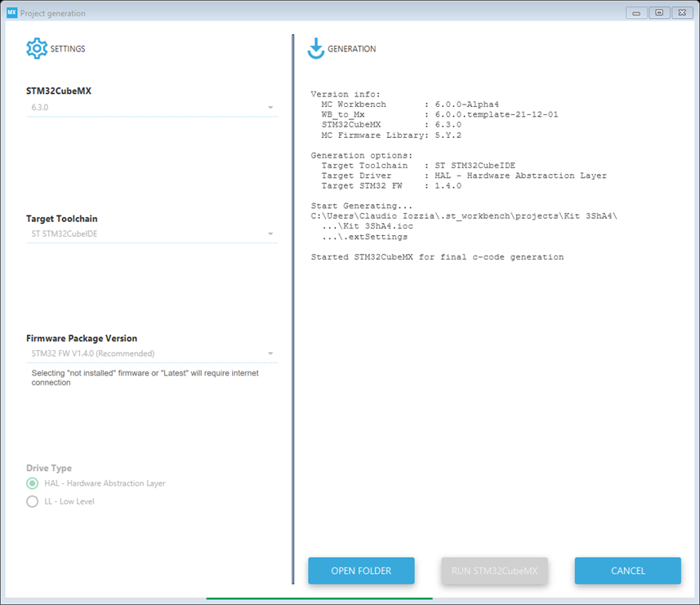The height and width of the screenshot is (605, 700).
Task: Open the STM32CubeMX version 6.3.0 dropdown
Action: [x=152, y=108]
